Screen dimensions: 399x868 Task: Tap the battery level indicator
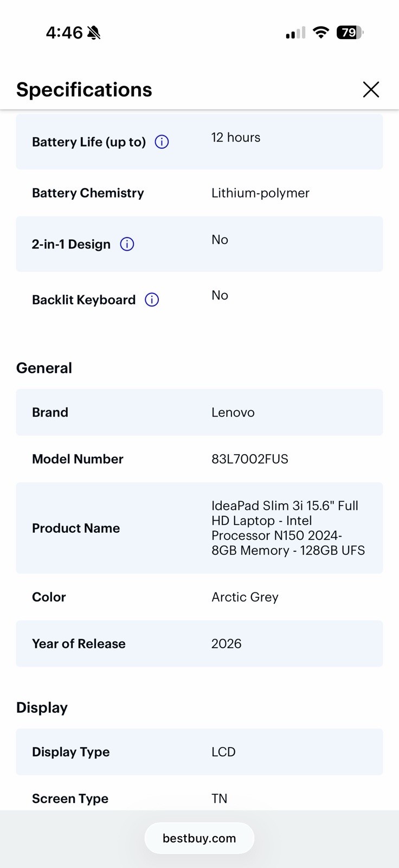point(350,33)
